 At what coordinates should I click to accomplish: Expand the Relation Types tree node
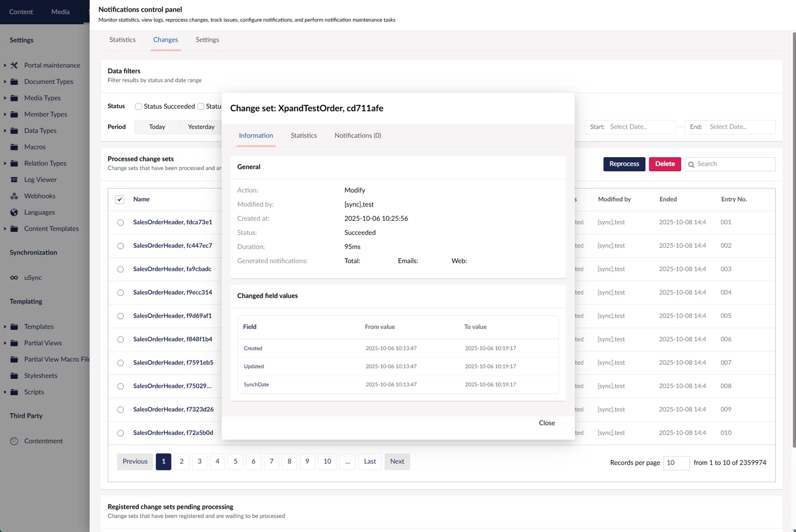point(5,163)
